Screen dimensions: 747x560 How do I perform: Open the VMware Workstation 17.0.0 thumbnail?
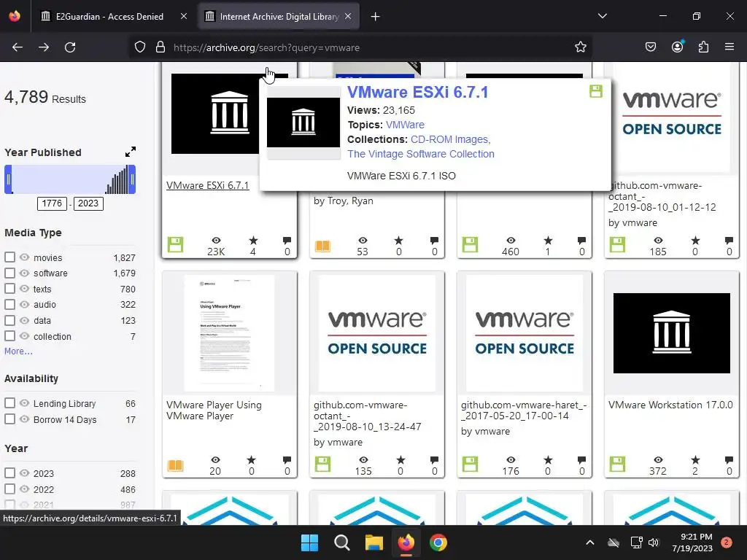pos(672,332)
